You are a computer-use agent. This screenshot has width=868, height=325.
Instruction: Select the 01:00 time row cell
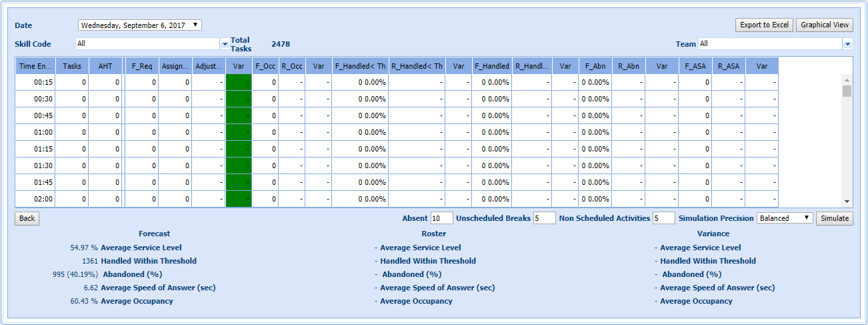(x=36, y=132)
